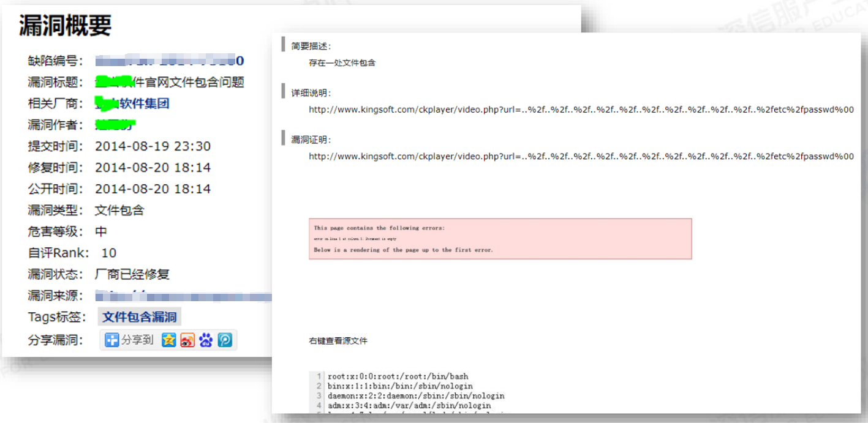868x423 pixels.
Task: Click the 漏洞证明 section heading
Action: [311, 140]
